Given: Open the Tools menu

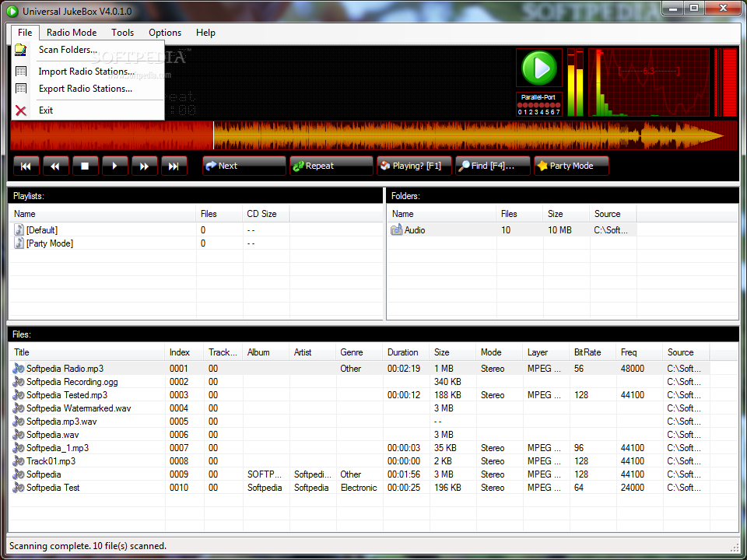Looking at the screenshot, I should pyautogui.click(x=122, y=33).
